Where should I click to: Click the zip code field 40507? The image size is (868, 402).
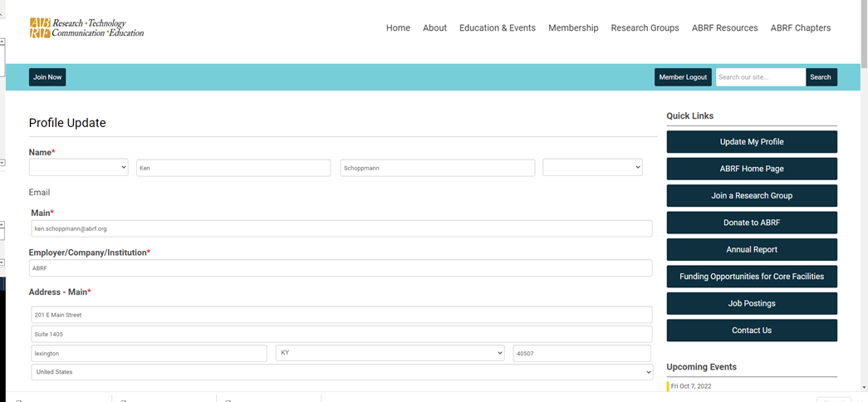click(x=581, y=353)
